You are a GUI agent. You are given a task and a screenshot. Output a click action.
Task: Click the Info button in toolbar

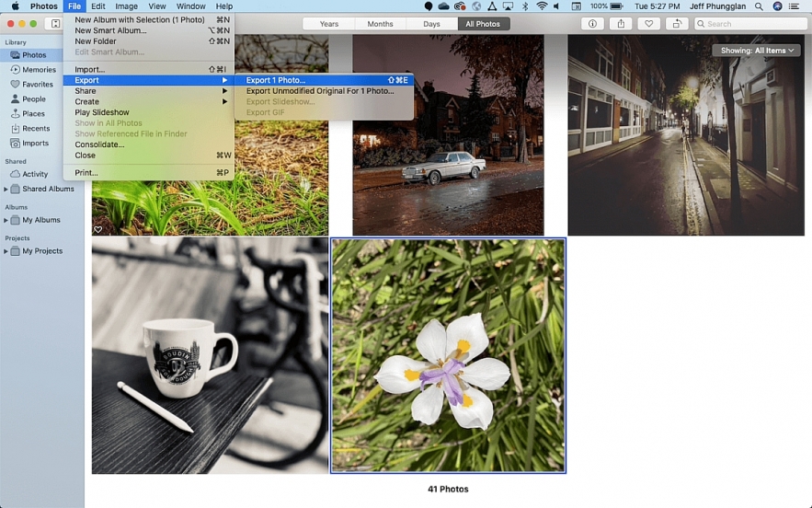pyautogui.click(x=592, y=24)
